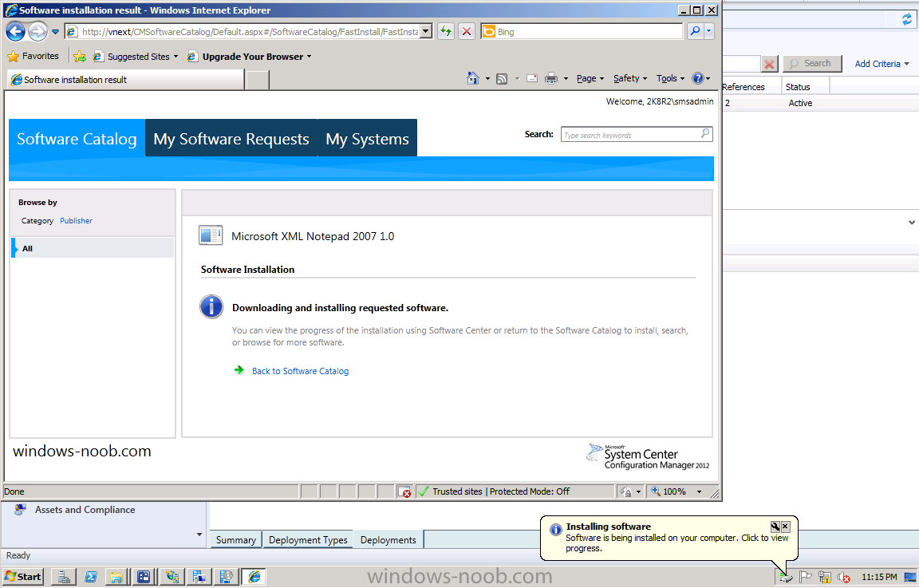Viewport: 919px width, 588px height.
Task: Click Internet Explorer's Forward arrow button
Action: coord(37,32)
